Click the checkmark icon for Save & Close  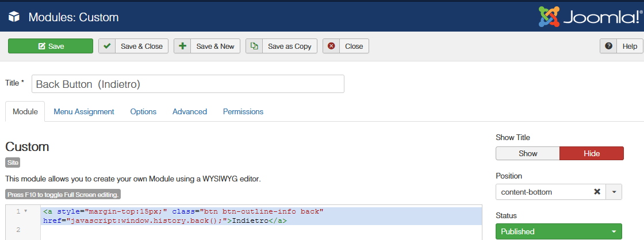(107, 47)
